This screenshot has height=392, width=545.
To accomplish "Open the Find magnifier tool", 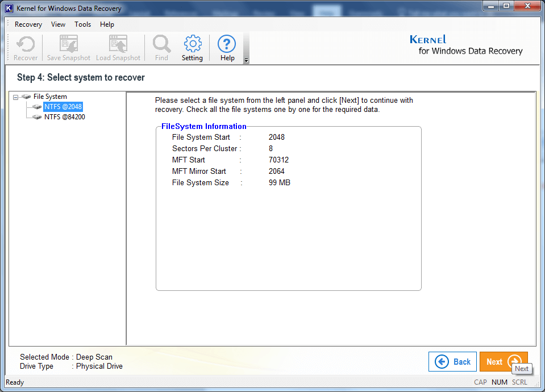I will tap(161, 48).
